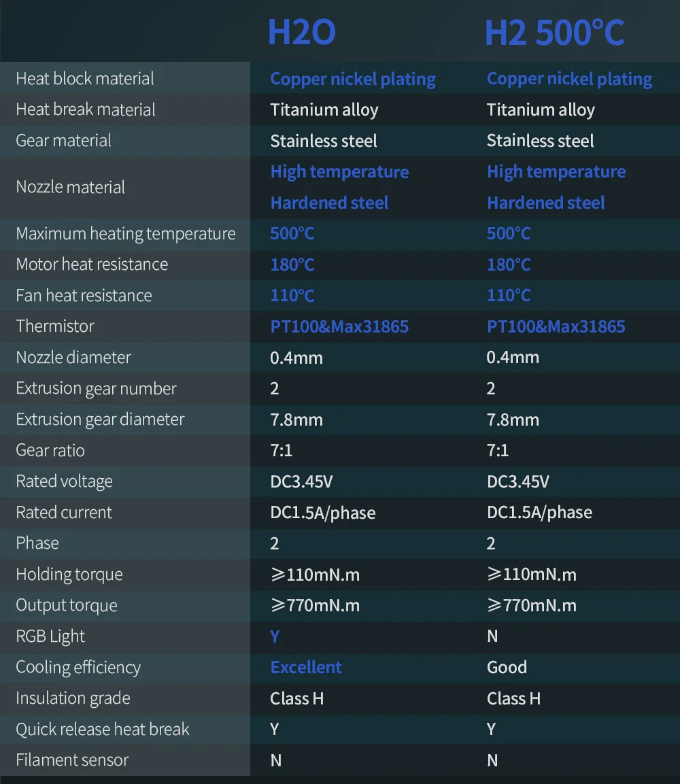Image resolution: width=680 pixels, height=784 pixels.
Task: Click the Filament sensor row label
Action: tap(73, 760)
